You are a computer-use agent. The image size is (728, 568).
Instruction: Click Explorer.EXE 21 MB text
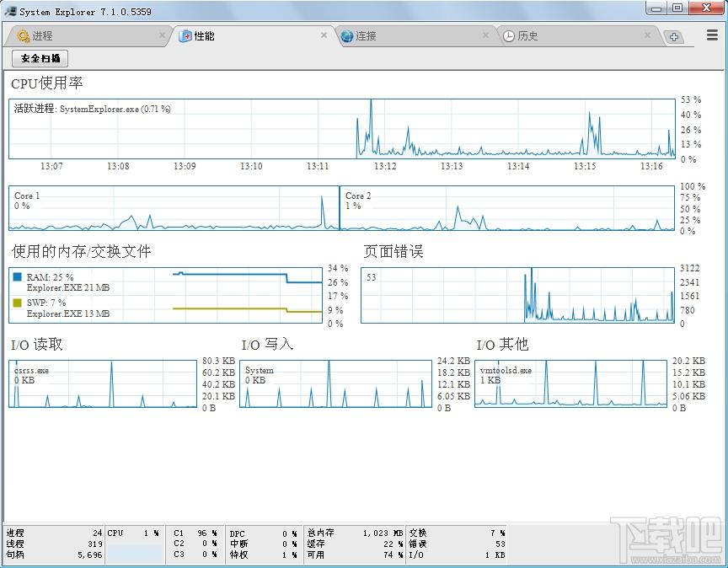tap(67, 287)
